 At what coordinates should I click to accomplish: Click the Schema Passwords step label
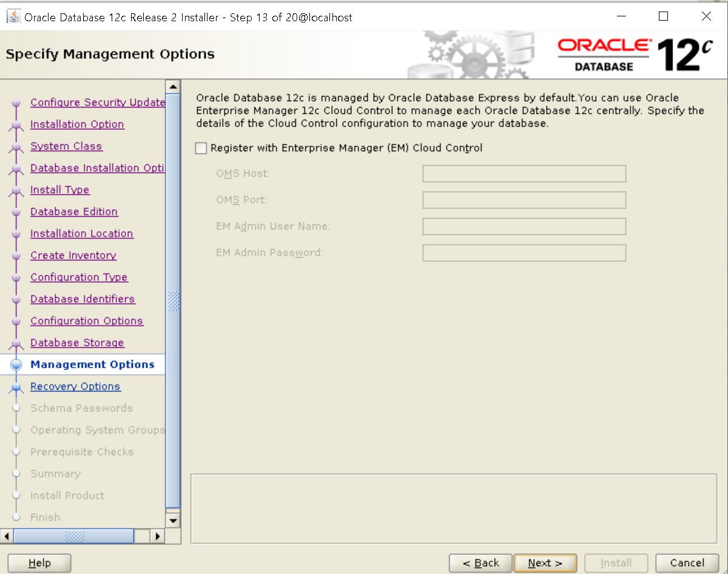pyautogui.click(x=81, y=408)
